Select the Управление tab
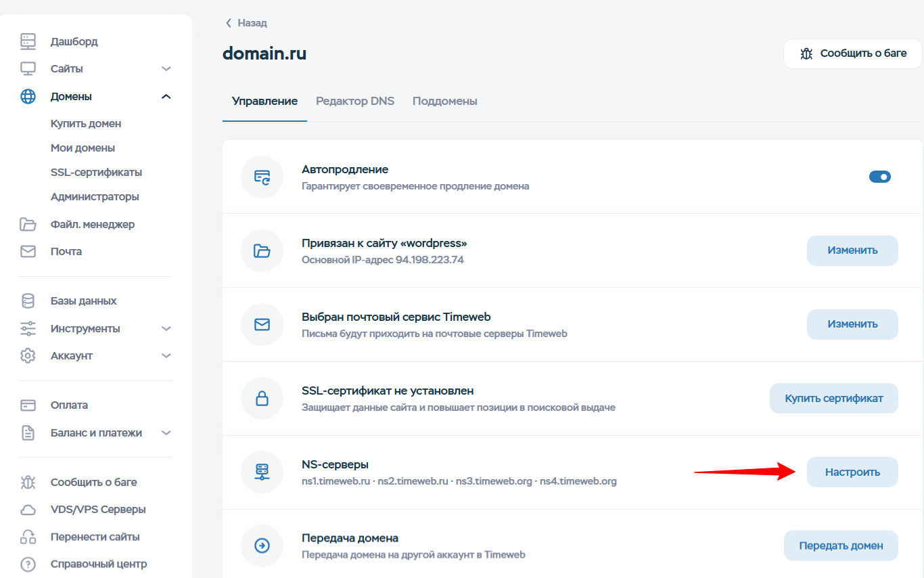 tap(264, 101)
